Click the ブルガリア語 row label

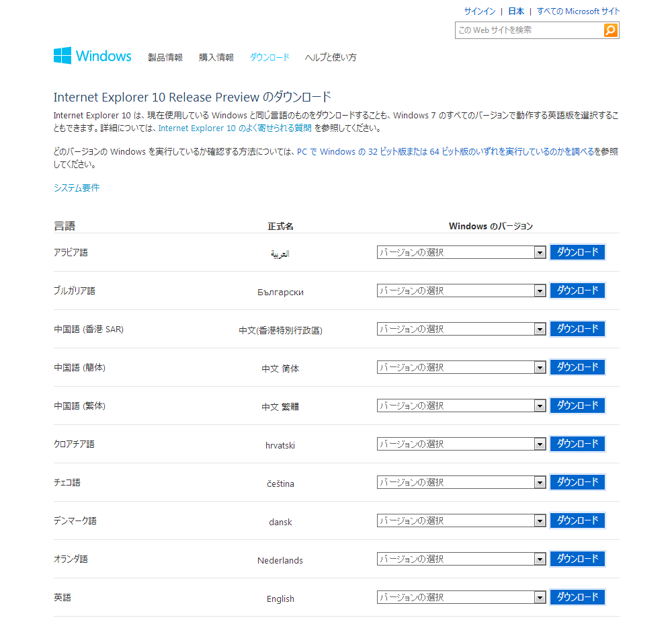click(x=75, y=291)
